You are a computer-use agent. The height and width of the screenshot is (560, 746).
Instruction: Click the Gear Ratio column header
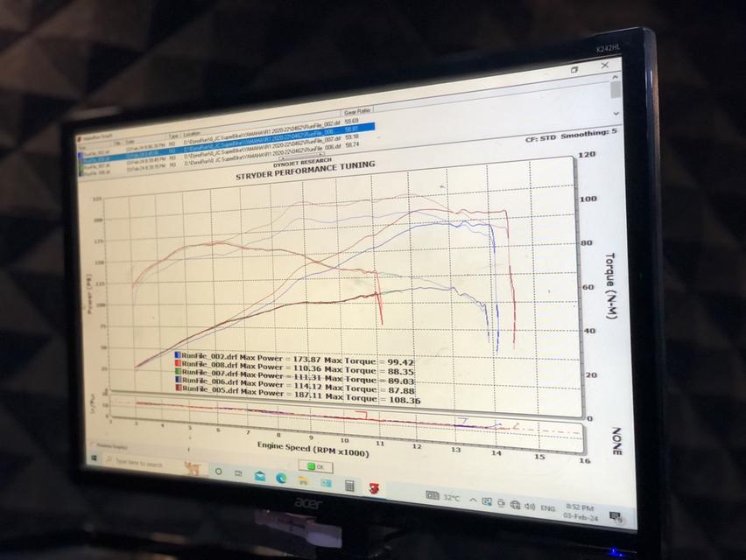tap(357, 111)
